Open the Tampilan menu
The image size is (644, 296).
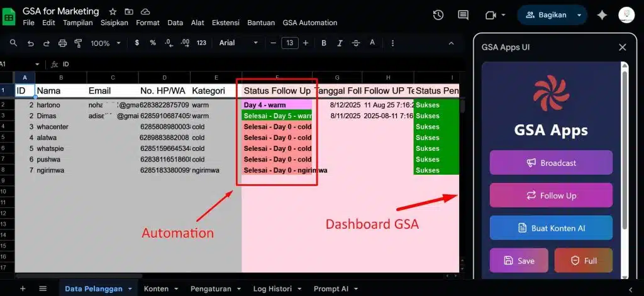(x=77, y=23)
